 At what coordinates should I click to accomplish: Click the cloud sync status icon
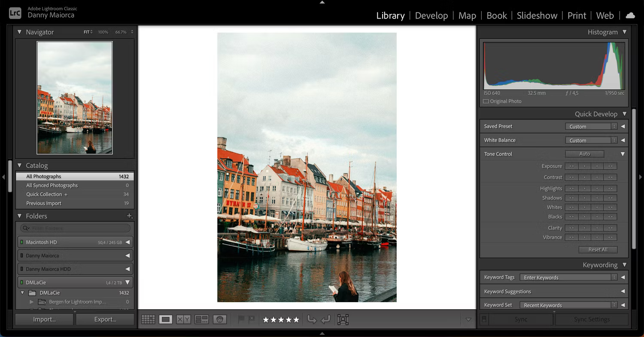[x=630, y=15]
